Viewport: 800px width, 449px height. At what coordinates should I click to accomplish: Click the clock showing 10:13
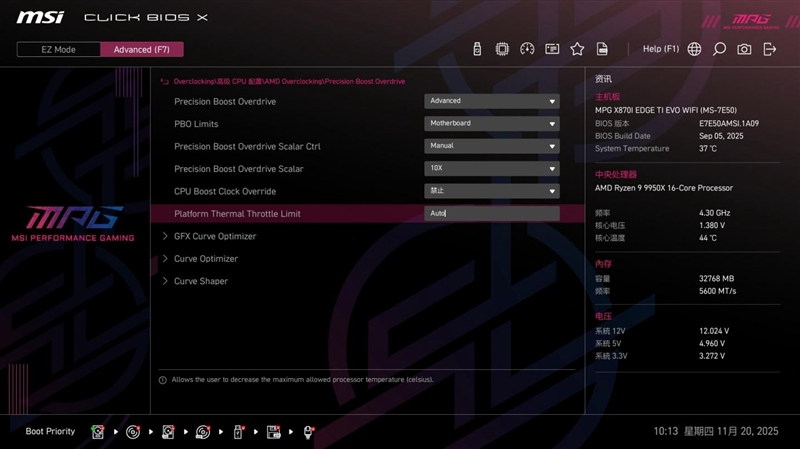[666, 432]
